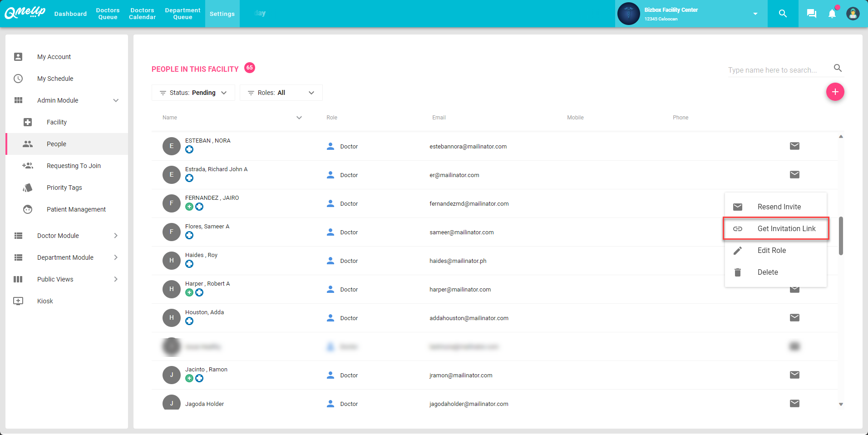Image resolution: width=868 pixels, height=435 pixels.
Task: Open the notifications bell icon
Action: [831, 14]
